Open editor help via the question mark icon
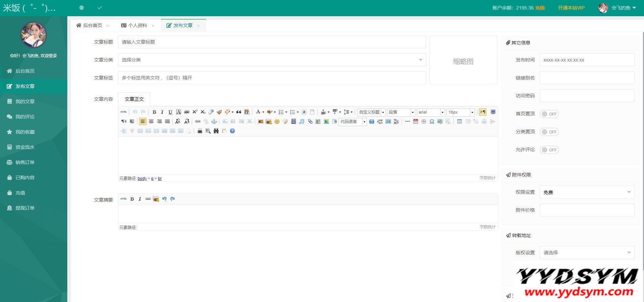644x302 pixels. (232, 131)
